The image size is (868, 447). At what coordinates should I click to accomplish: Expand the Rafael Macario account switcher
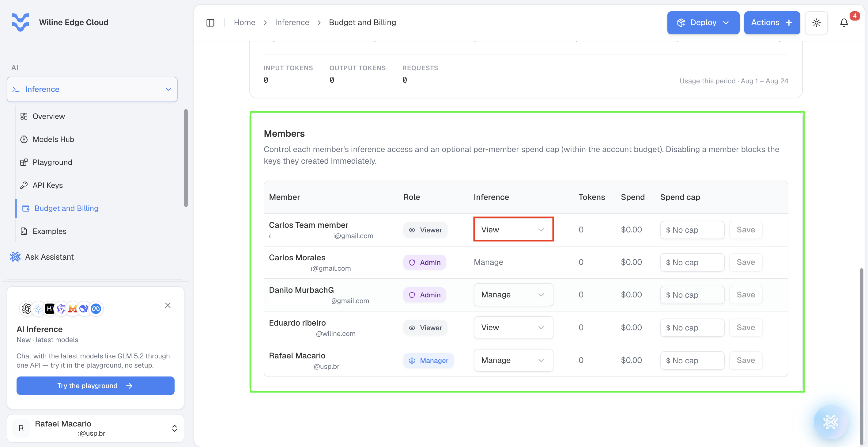point(95,428)
